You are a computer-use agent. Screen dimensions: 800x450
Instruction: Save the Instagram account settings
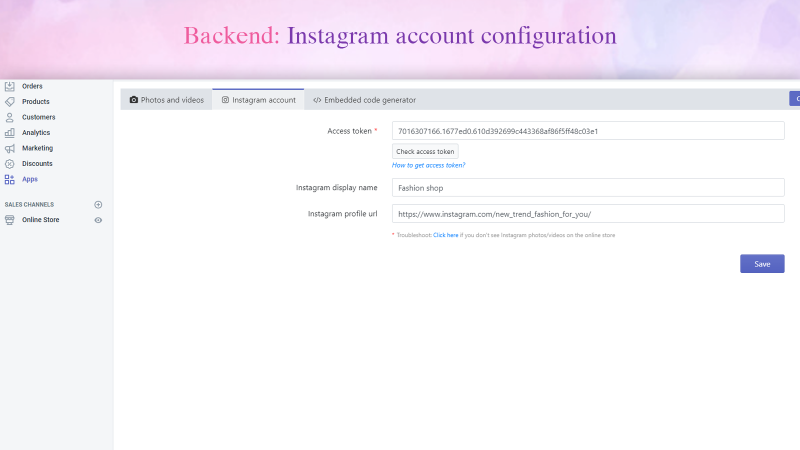coord(762,264)
